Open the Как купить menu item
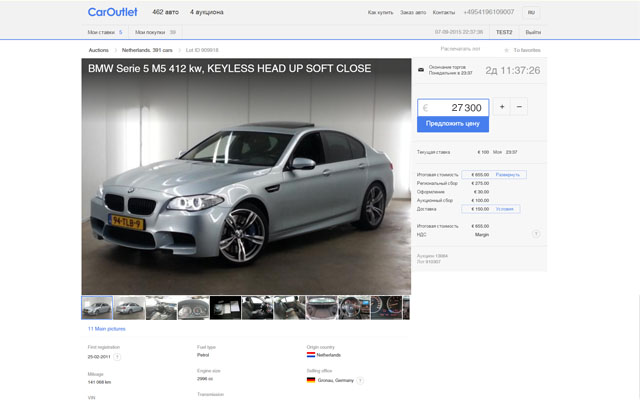Viewport: 640px width, 400px height. pos(380,12)
